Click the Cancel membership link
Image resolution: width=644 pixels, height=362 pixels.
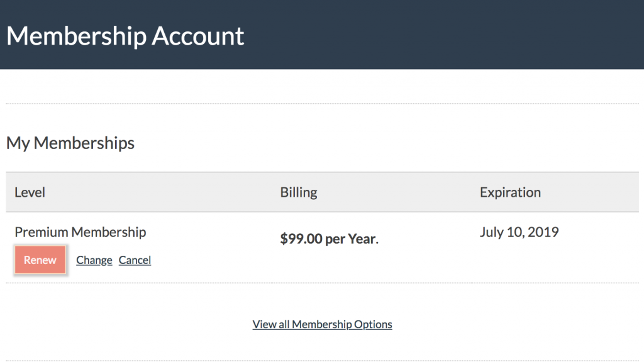click(x=135, y=260)
